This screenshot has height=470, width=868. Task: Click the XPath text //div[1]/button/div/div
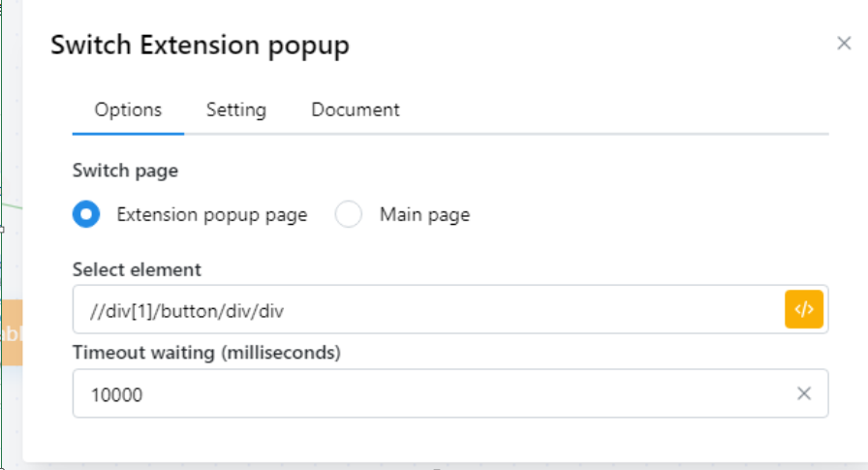click(187, 310)
